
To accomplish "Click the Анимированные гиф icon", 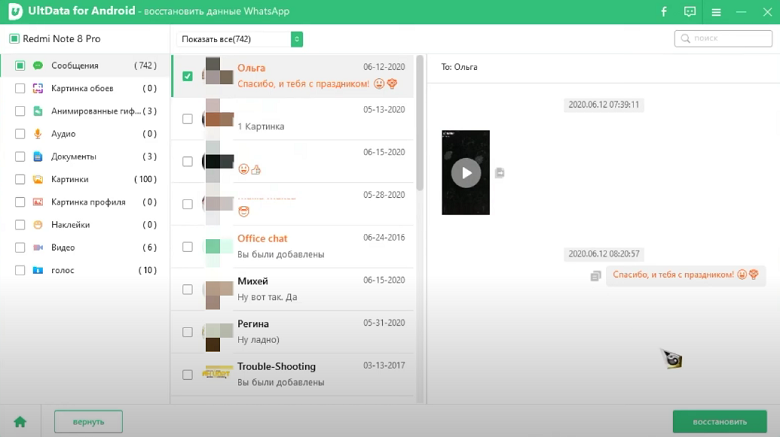I will click(x=38, y=111).
